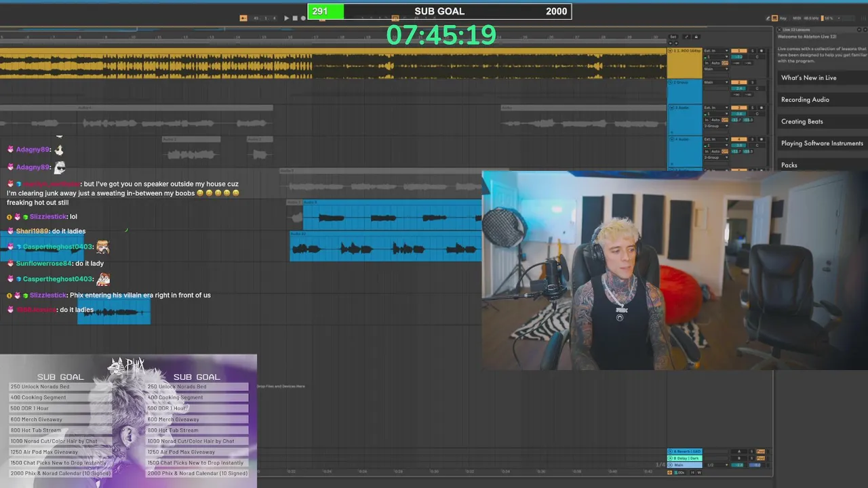
Task: Click the round transport Record button
Action: click(303, 18)
